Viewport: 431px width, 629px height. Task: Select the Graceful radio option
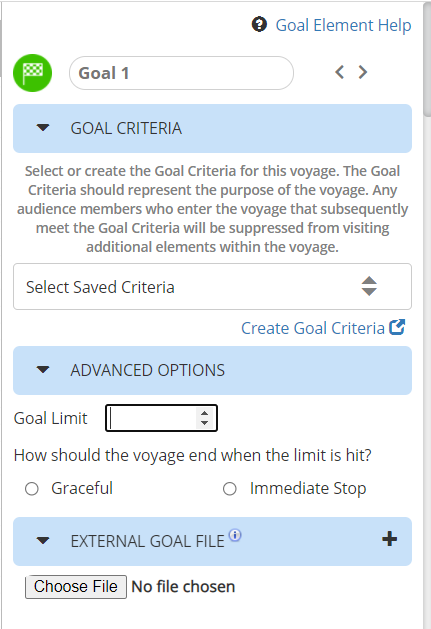click(32, 489)
